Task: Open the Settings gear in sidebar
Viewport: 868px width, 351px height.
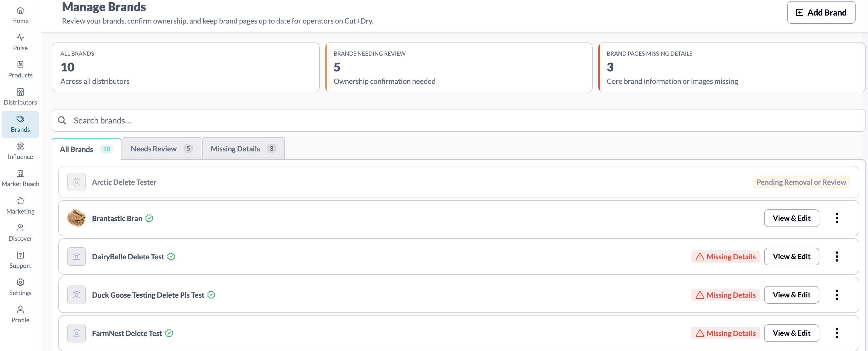Action: [x=20, y=282]
